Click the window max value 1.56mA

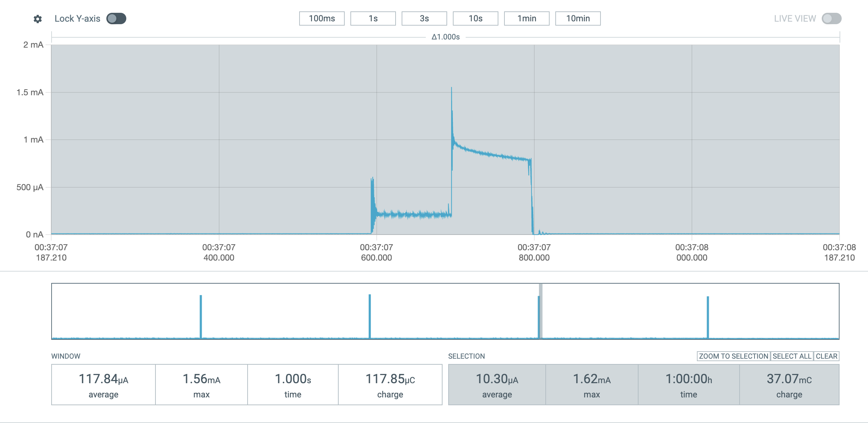point(201,379)
